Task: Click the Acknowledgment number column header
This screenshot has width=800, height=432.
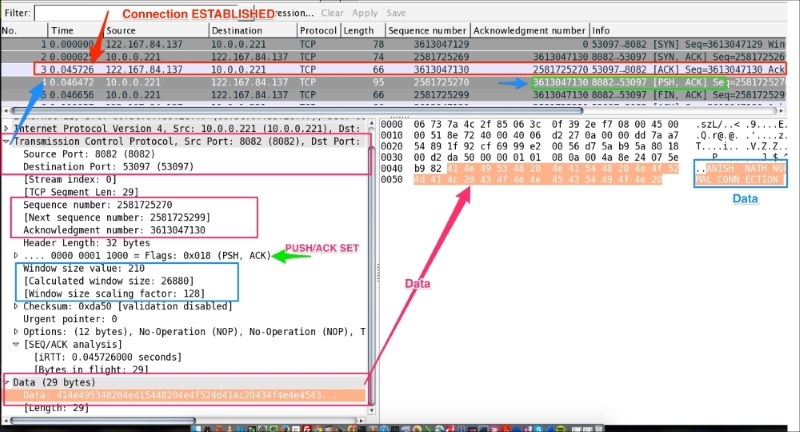Action: point(529,31)
